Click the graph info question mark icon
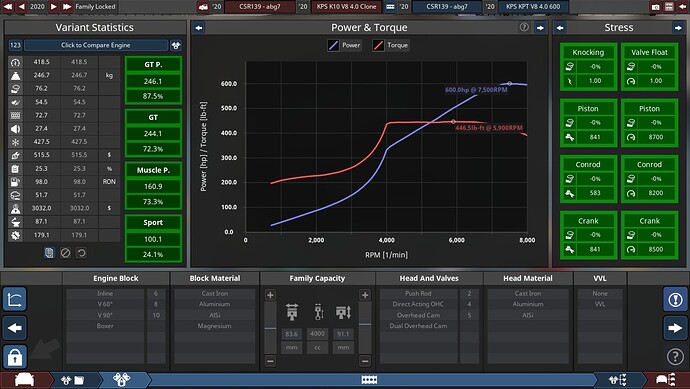Image resolution: width=690 pixels, height=389 pixels. [524, 27]
